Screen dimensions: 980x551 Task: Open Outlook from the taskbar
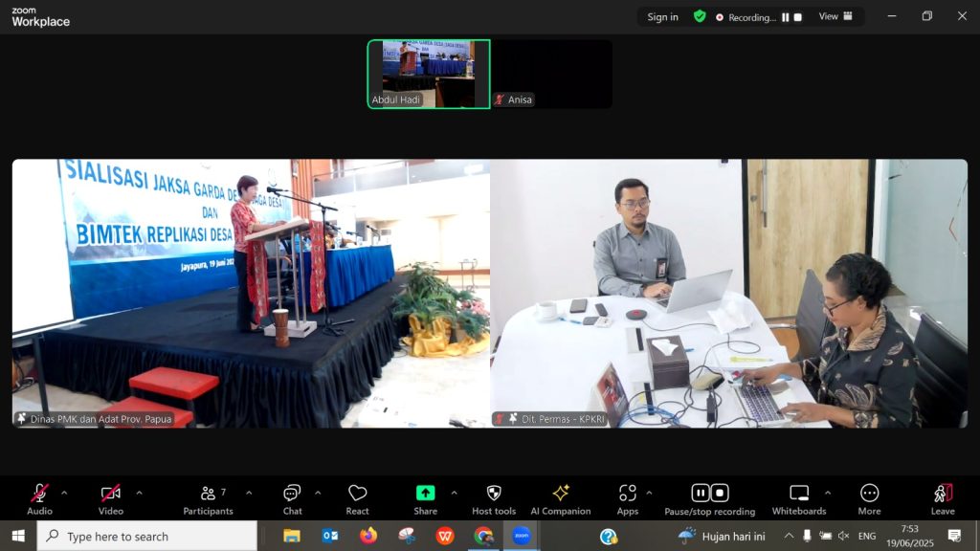[x=330, y=536]
